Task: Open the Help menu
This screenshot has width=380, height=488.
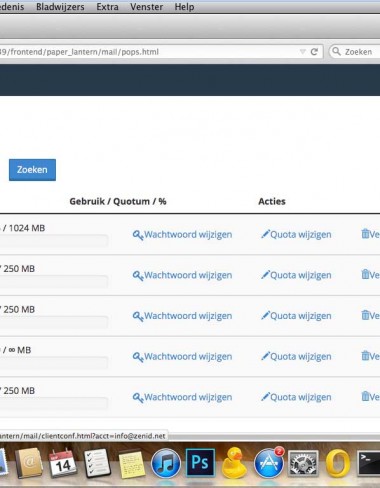Action: click(184, 7)
